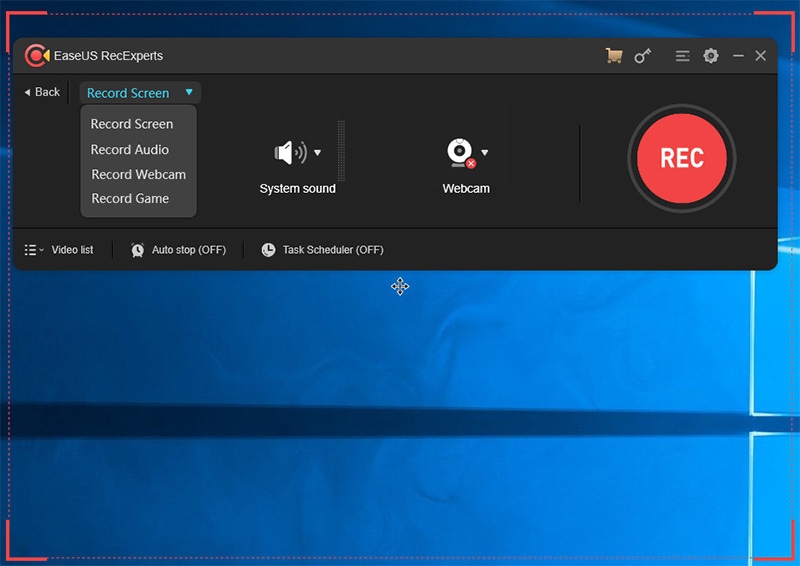The image size is (800, 566).
Task: Toggle the Webcam camera icon
Action: tap(461, 152)
